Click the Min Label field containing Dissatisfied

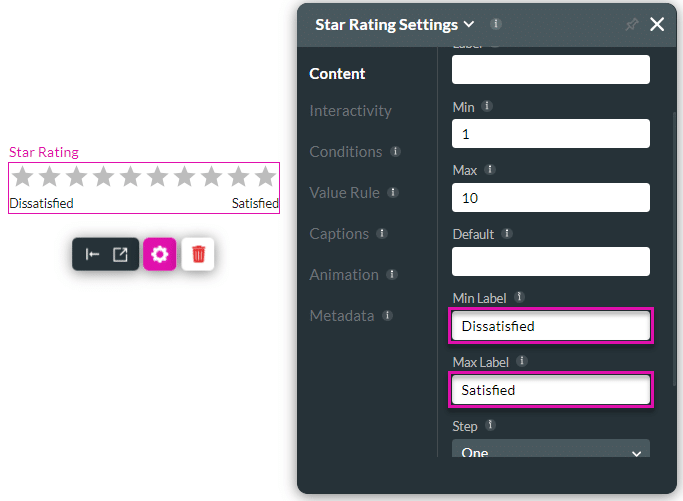tap(551, 326)
